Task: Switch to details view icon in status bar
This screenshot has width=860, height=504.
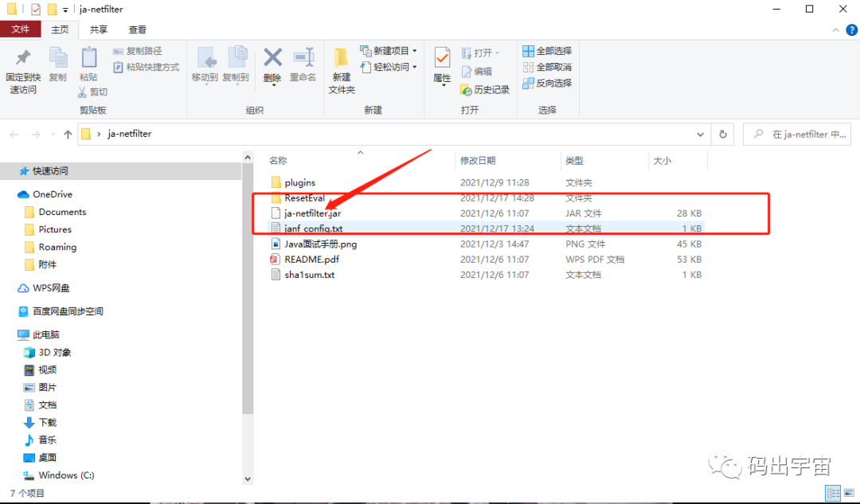Action: click(x=833, y=493)
